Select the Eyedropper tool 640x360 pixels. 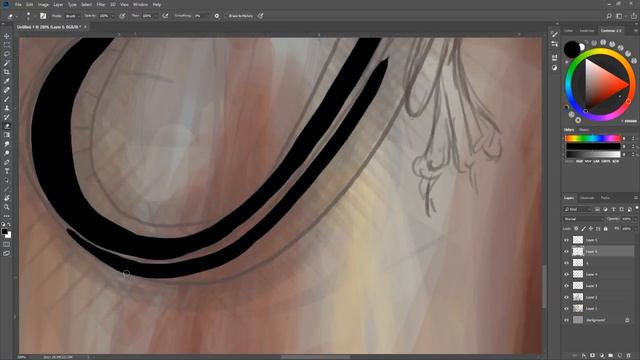click(7, 81)
